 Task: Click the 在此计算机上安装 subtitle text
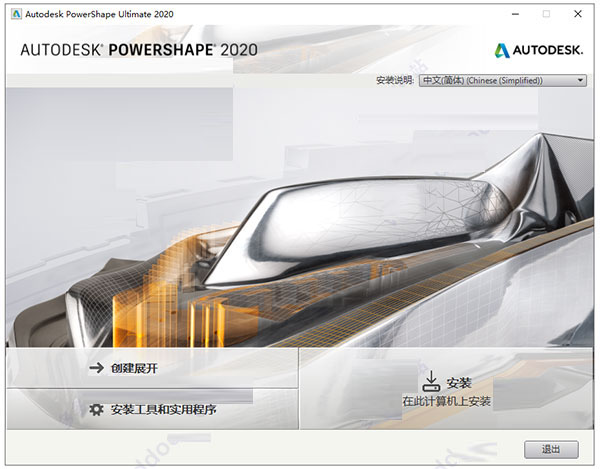[447, 401]
